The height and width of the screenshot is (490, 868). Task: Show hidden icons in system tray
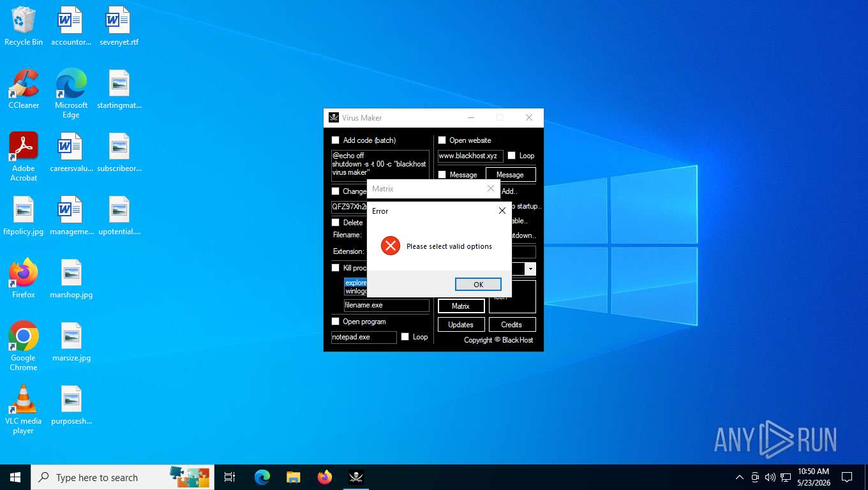coord(740,477)
